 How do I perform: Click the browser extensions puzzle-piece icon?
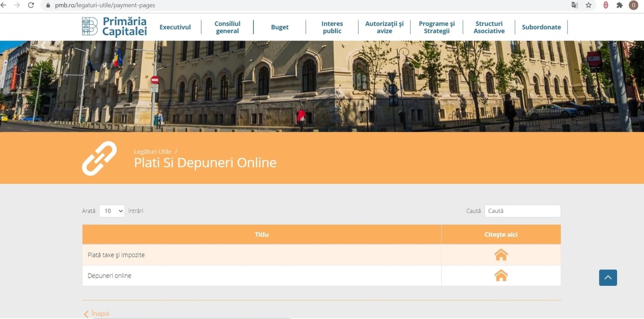coord(620,5)
